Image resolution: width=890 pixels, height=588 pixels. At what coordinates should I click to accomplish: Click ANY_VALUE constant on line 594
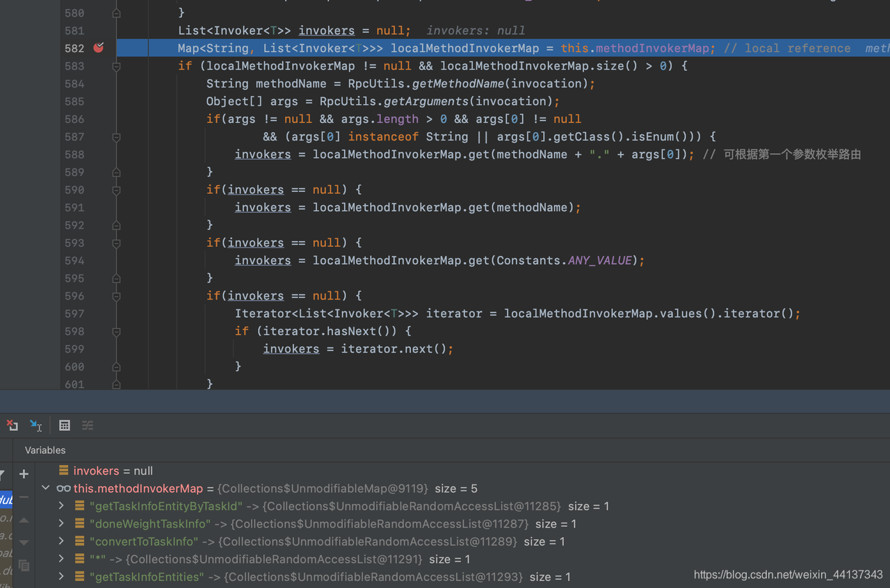point(599,261)
